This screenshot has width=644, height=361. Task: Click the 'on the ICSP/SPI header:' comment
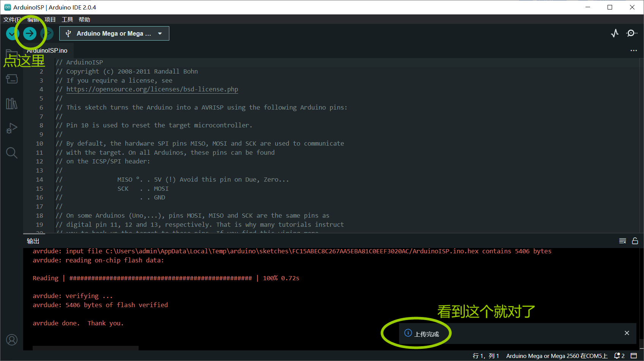tap(103, 162)
